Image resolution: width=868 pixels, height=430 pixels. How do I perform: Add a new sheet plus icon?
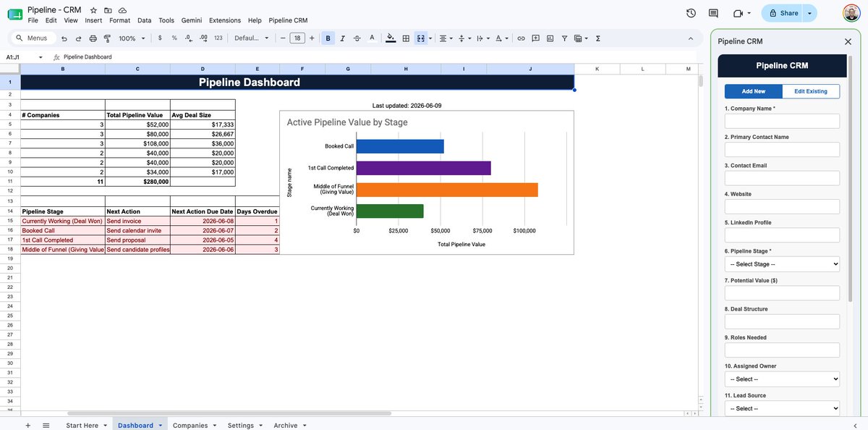[28, 425]
